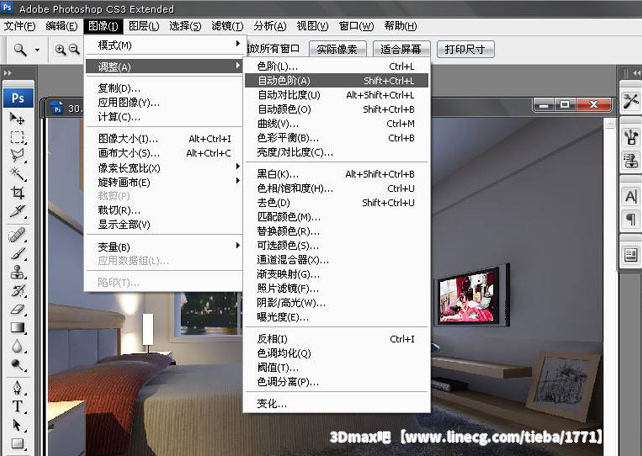Open the Character panel icon
Image resolution: width=642 pixels, height=456 pixels.
[x=631, y=196]
